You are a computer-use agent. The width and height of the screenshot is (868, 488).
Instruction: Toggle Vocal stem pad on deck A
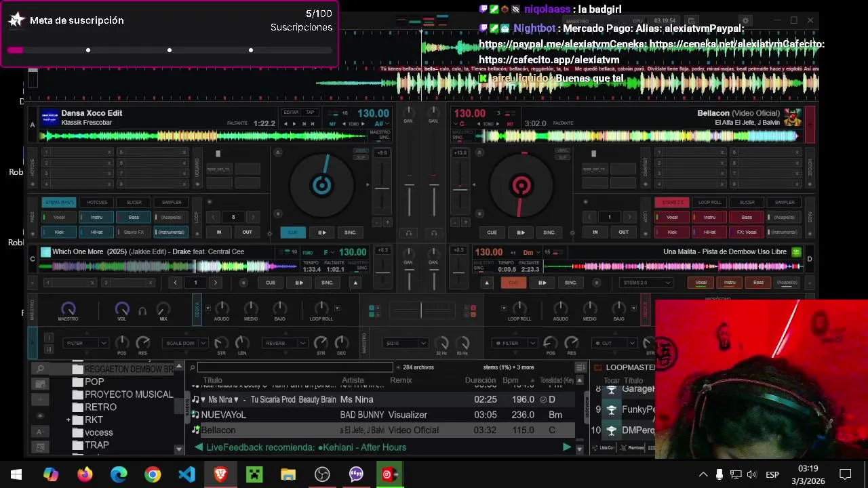coord(59,217)
